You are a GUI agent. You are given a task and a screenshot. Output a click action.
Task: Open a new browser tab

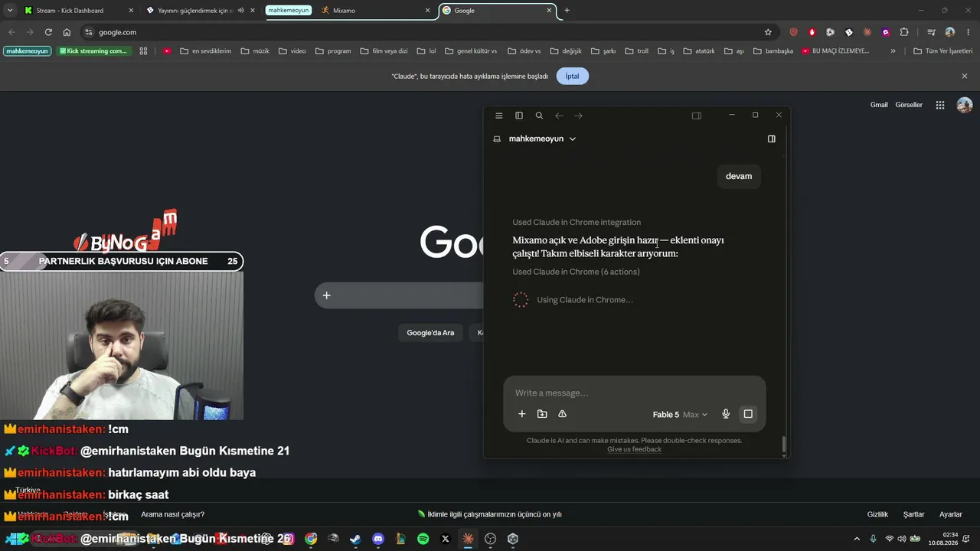pyautogui.click(x=567, y=11)
